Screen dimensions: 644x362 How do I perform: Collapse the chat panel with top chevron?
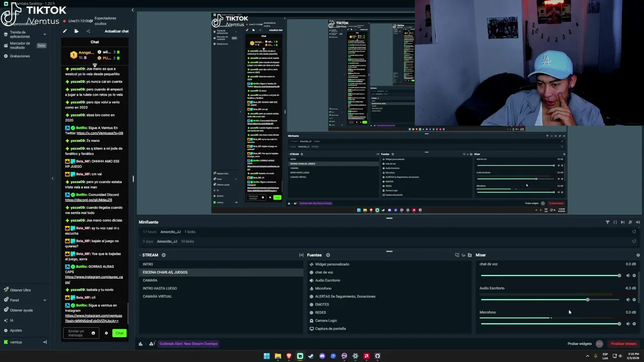click(132, 10)
